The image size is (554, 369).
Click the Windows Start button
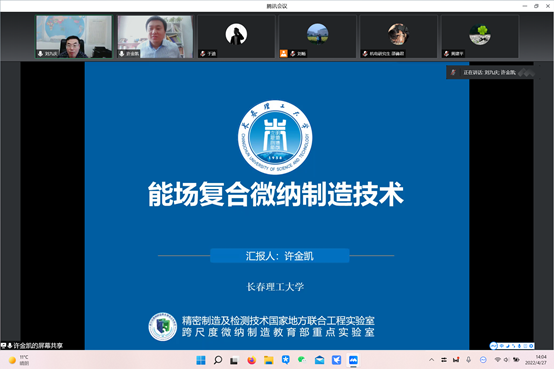(x=201, y=360)
